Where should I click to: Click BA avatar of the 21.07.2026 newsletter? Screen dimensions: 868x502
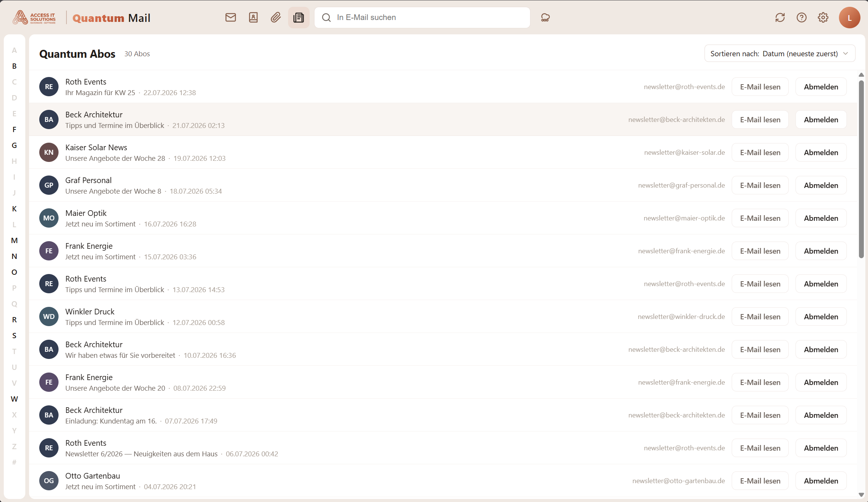click(x=49, y=120)
